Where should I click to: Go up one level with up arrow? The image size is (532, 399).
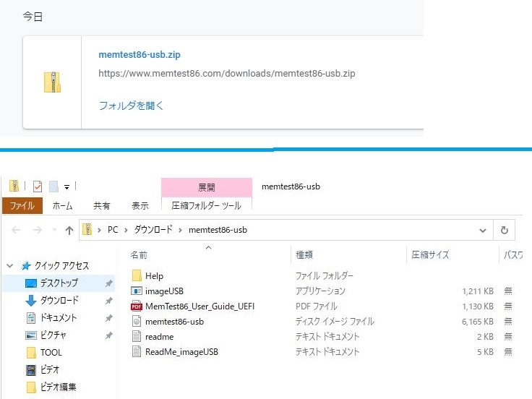click(69, 231)
